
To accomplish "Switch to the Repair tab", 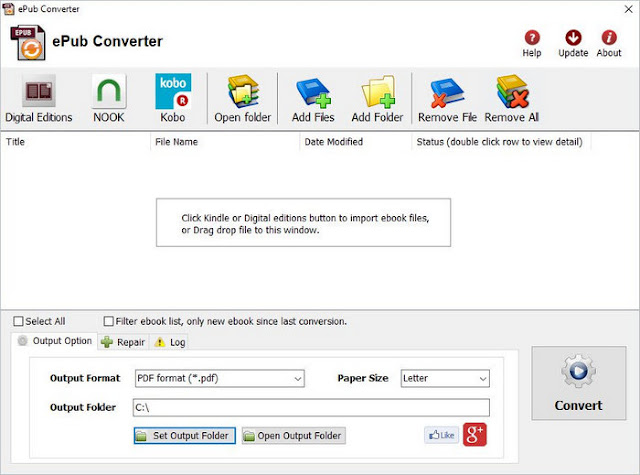I will pyautogui.click(x=123, y=342).
